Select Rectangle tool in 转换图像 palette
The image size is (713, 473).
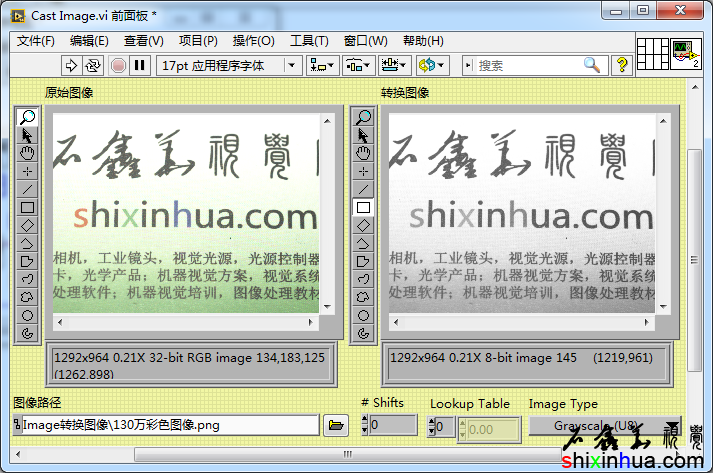tap(364, 207)
